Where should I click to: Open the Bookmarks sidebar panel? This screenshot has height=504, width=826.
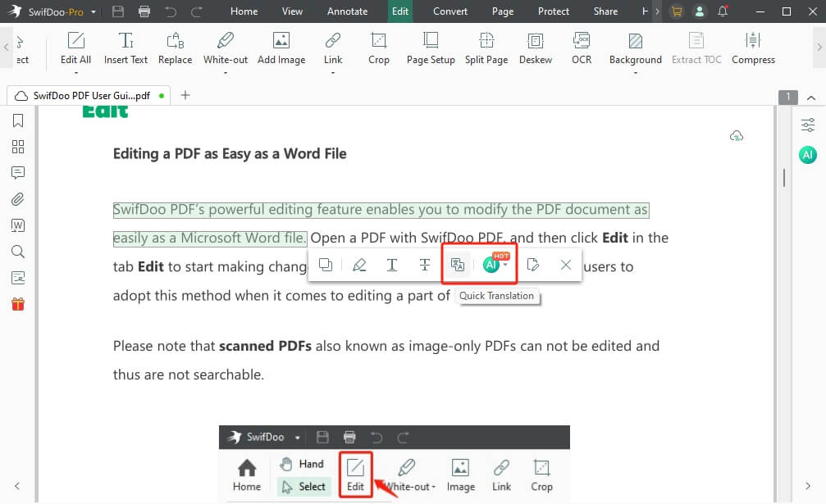point(18,120)
